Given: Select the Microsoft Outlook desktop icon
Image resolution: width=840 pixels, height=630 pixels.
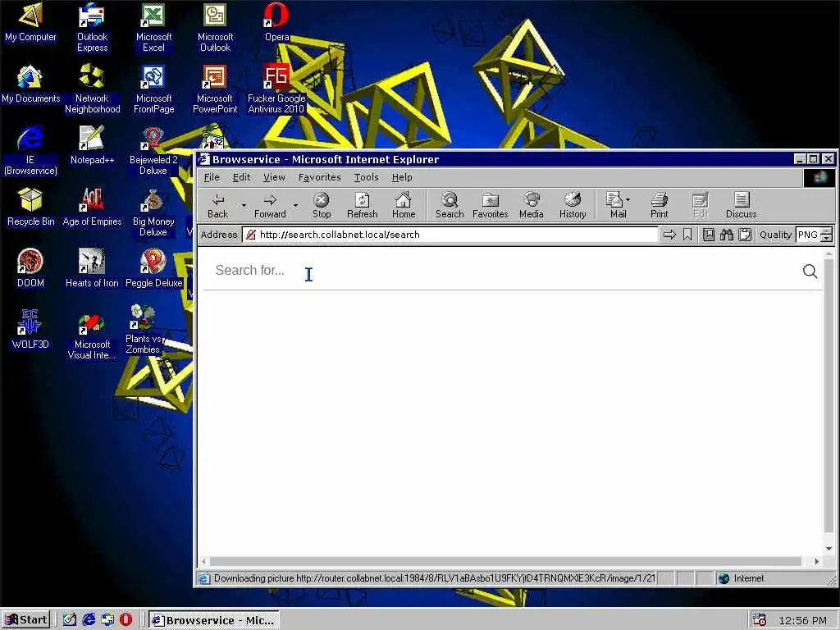Looking at the screenshot, I should pyautogui.click(x=216, y=28).
